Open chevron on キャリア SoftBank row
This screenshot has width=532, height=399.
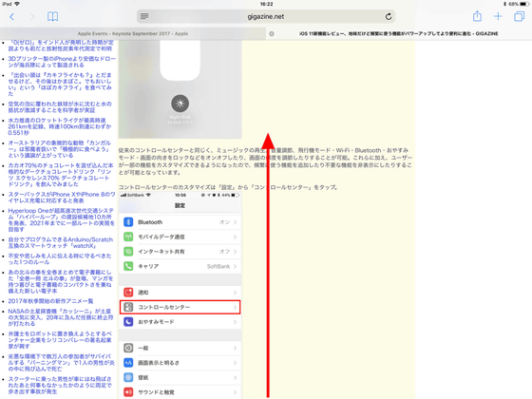(x=235, y=266)
